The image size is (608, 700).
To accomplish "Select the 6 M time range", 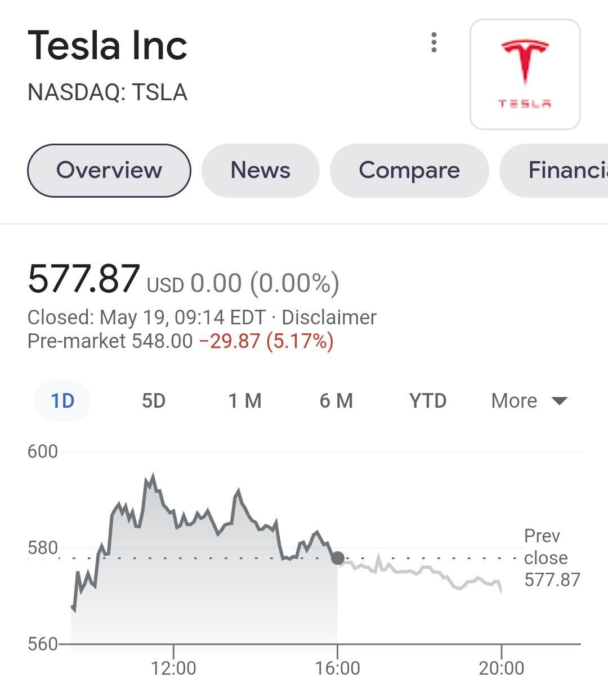I will point(336,400).
